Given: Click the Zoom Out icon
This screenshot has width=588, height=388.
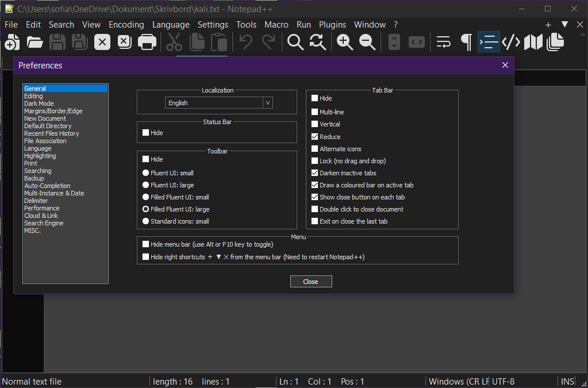Looking at the screenshot, I should coord(367,41).
